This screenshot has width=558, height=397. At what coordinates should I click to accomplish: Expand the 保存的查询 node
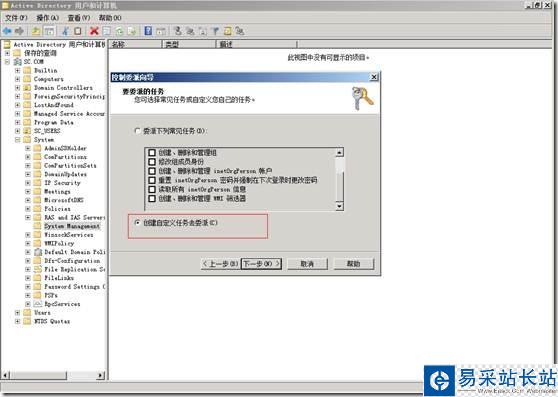(x=7, y=53)
